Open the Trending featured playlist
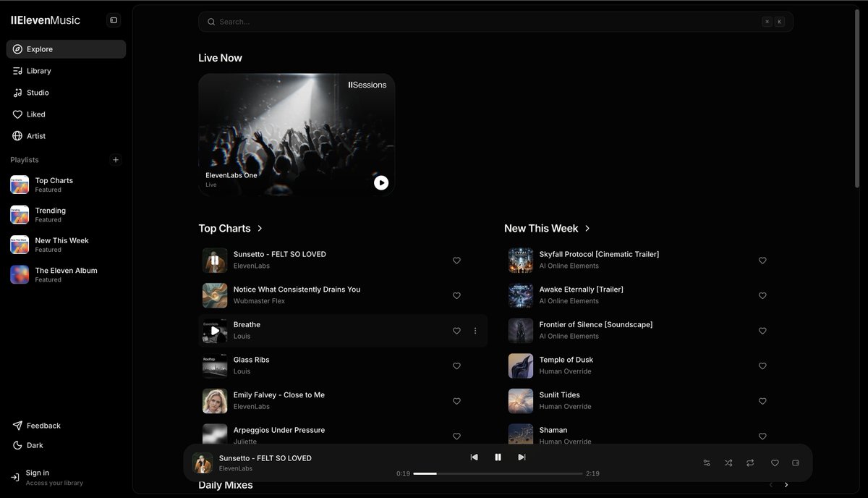This screenshot has width=868, height=498. (x=66, y=215)
